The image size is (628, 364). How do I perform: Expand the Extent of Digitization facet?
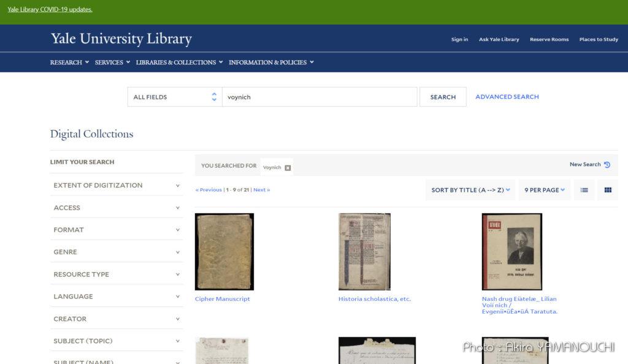pos(117,185)
